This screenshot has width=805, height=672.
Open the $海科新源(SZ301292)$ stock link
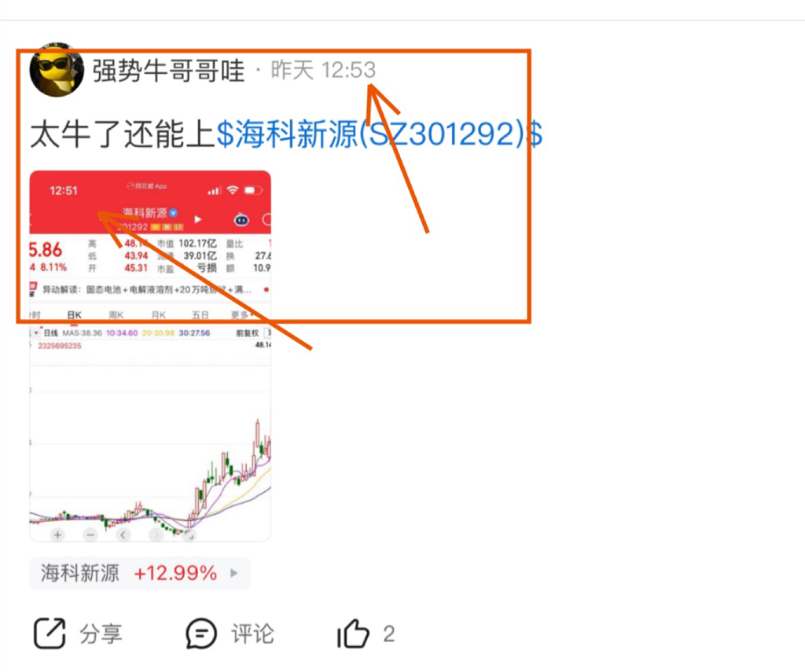tap(380, 134)
